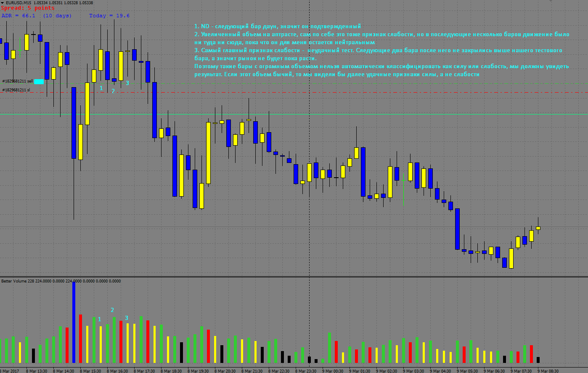Click cyan label '3' in the price chart

point(127,83)
